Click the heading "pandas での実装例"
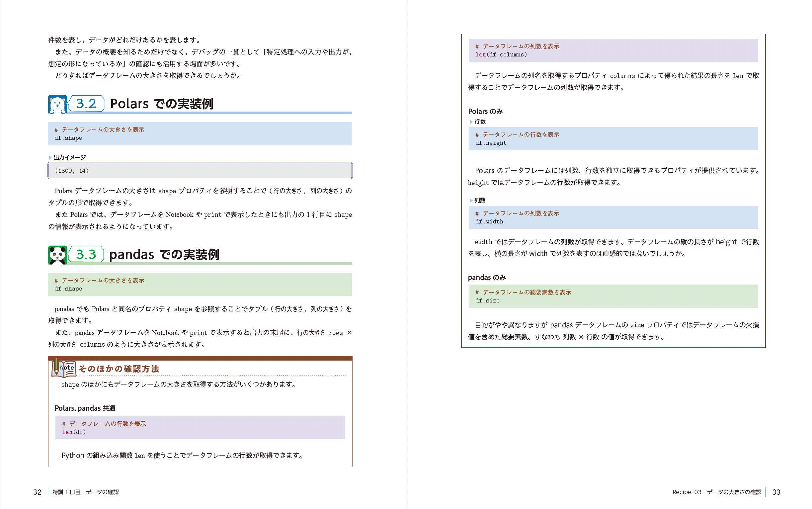Viewport: 812px width, 509px height. [x=164, y=254]
